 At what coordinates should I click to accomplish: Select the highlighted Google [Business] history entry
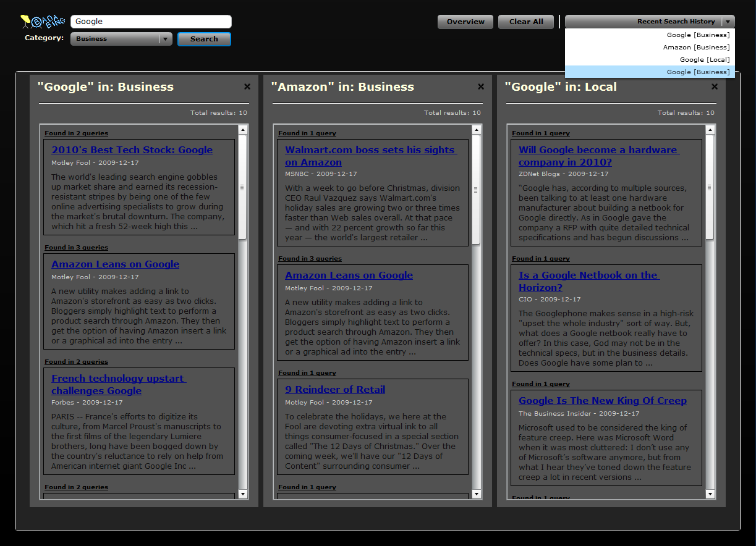pos(650,72)
